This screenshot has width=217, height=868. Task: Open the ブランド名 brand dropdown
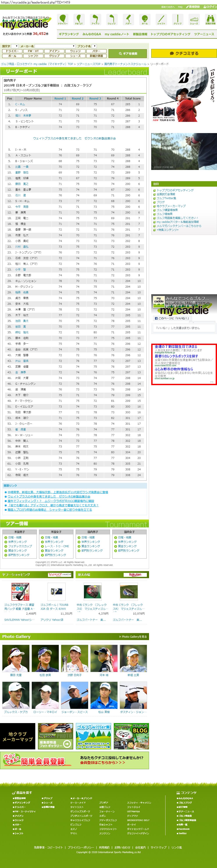click(x=94, y=46)
